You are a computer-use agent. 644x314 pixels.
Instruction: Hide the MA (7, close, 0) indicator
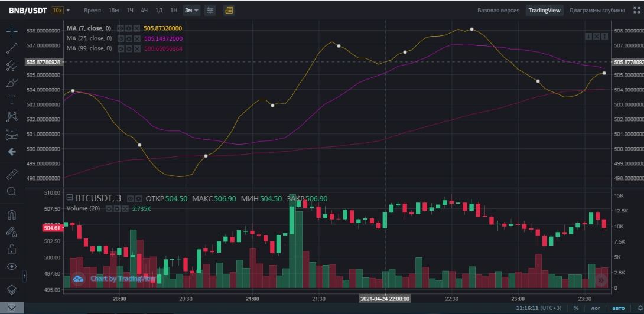pos(121,28)
